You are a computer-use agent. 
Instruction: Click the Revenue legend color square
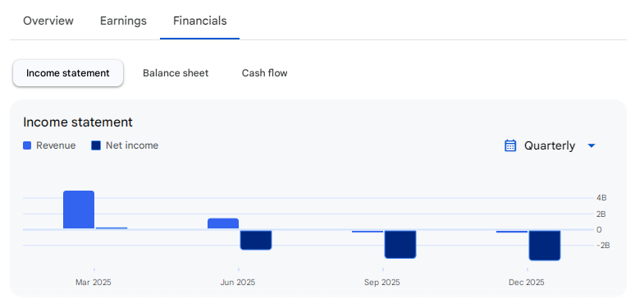point(27,145)
